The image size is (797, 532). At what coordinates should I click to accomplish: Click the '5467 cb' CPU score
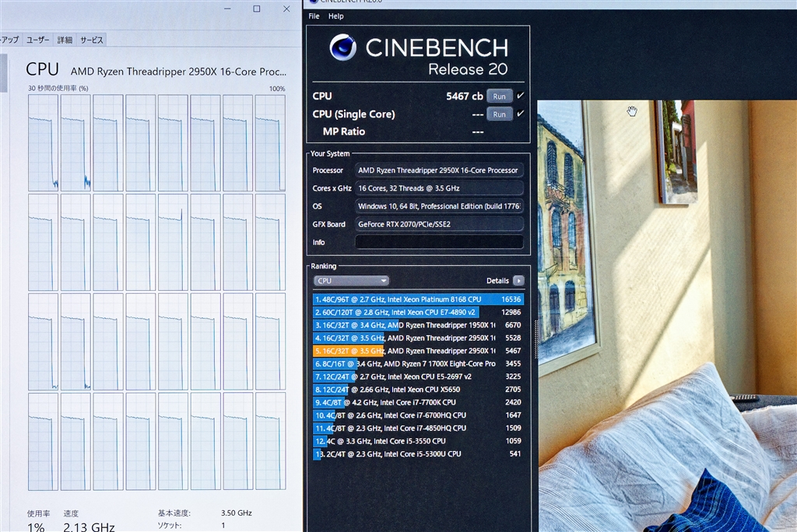(x=464, y=96)
